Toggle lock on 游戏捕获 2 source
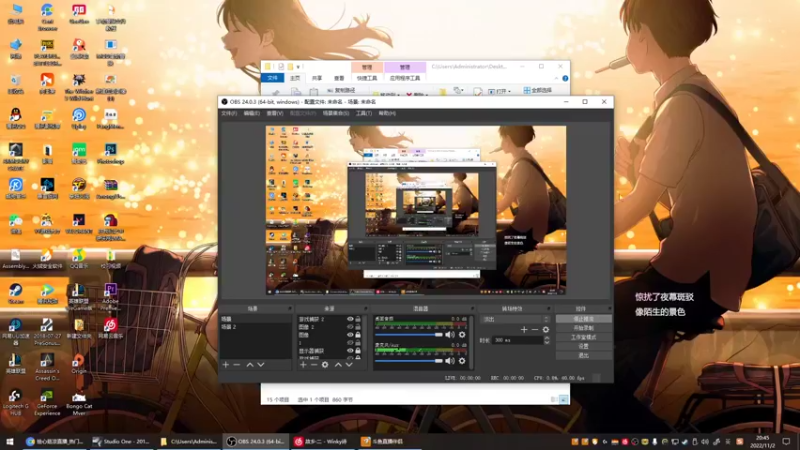Screen dimensions: 800x450 (x=358, y=319)
